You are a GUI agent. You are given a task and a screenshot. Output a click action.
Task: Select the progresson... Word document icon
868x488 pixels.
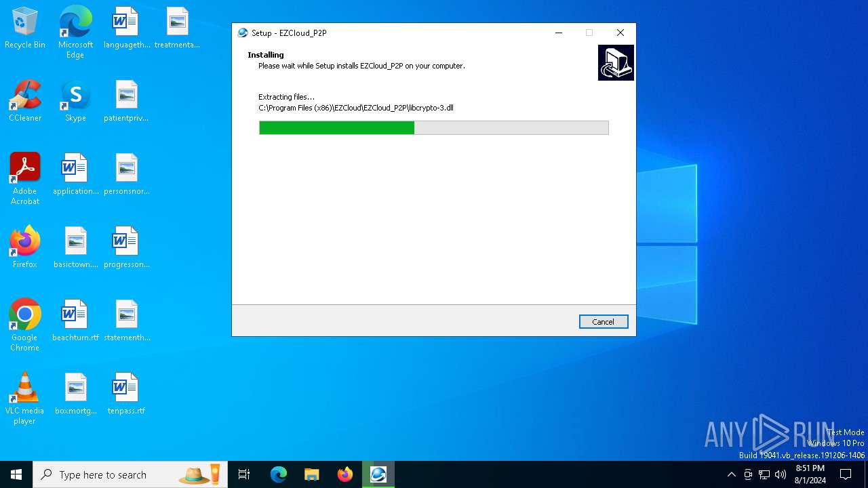click(127, 248)
